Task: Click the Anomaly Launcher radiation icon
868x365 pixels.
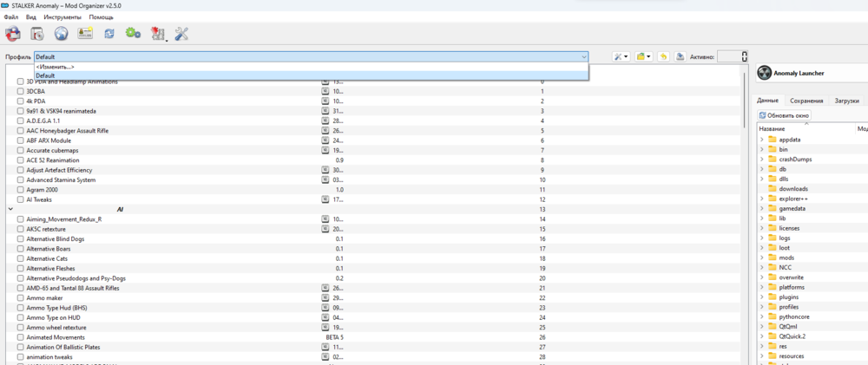Action: (763, 73)
